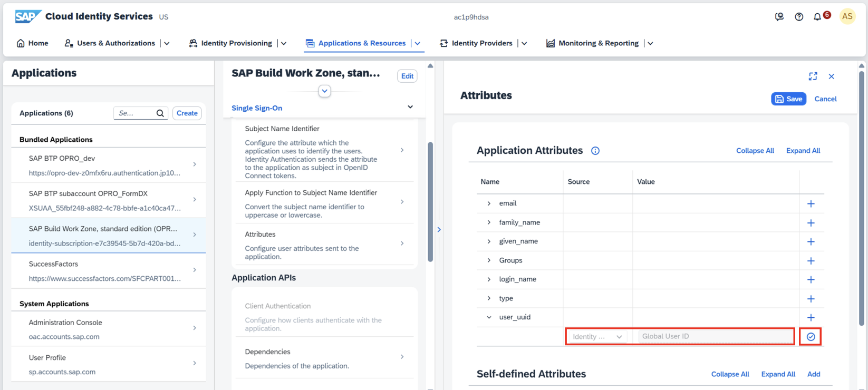Open the AS user avatar menu
Viewport: 868px width, 390px height.
847,17
